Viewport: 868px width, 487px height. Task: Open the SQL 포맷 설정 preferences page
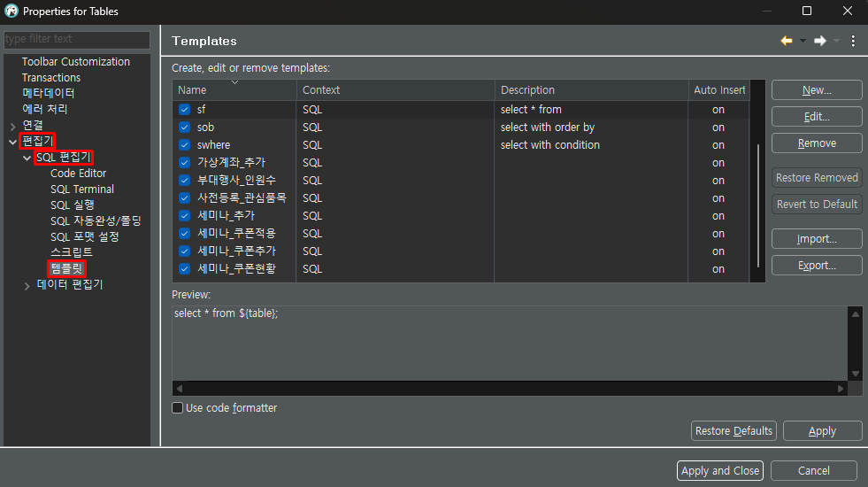coord(85,236)
